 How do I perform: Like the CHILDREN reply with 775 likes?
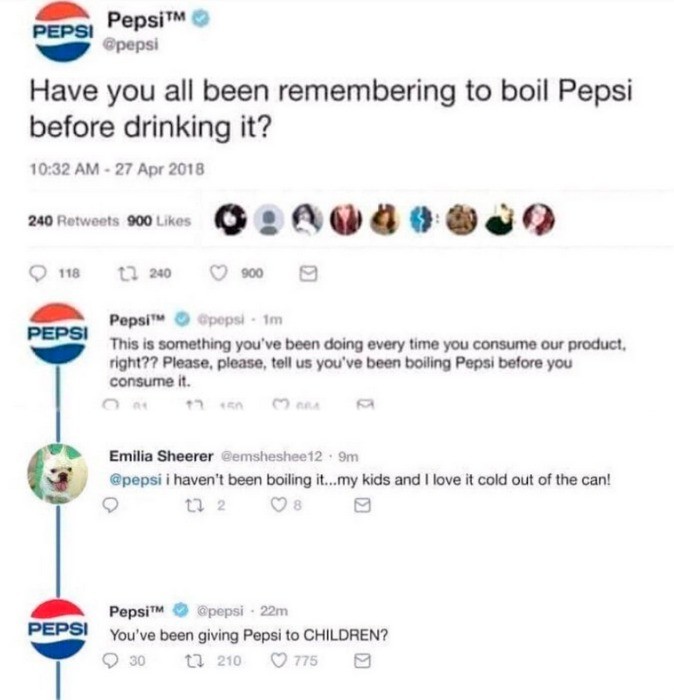click(x=279, y=660)
